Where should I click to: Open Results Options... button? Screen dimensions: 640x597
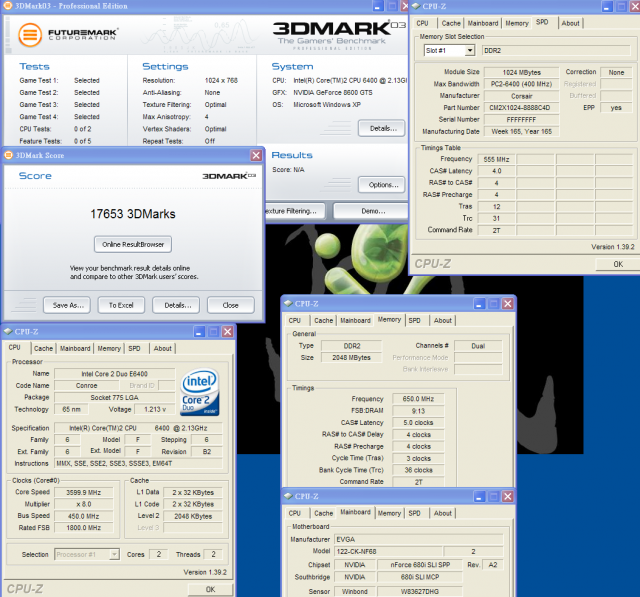[x=382, y=185]
